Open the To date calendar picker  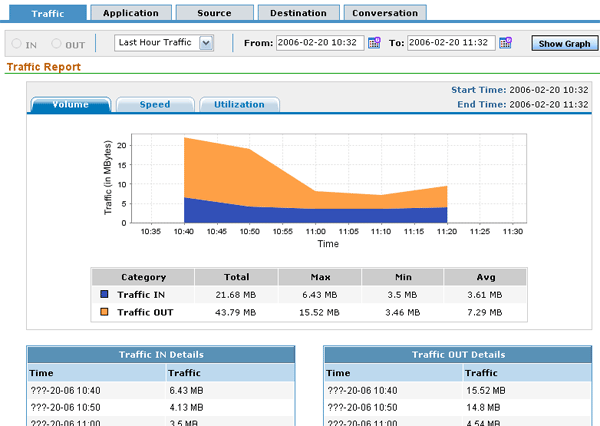(x=506, y=43)
